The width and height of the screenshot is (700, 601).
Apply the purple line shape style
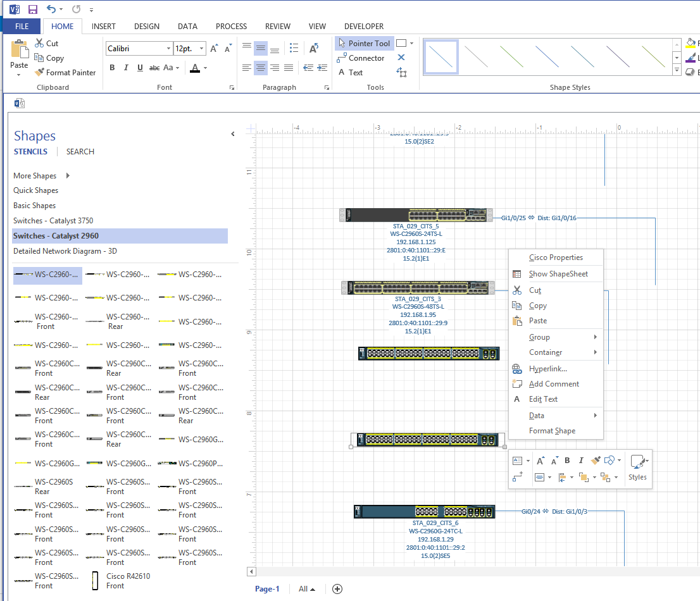coord(618,57)
